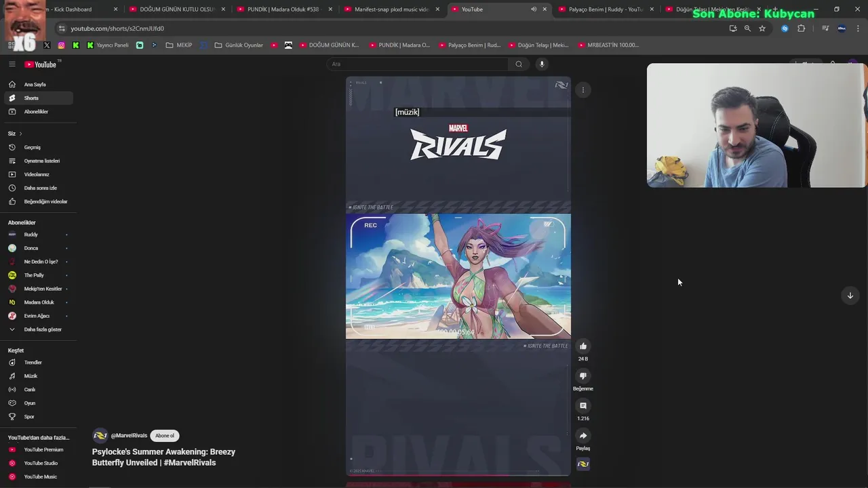This screenshot has width=868, height=488.
Task: Open the media control icon in toolbar
Action: point(825,28)
